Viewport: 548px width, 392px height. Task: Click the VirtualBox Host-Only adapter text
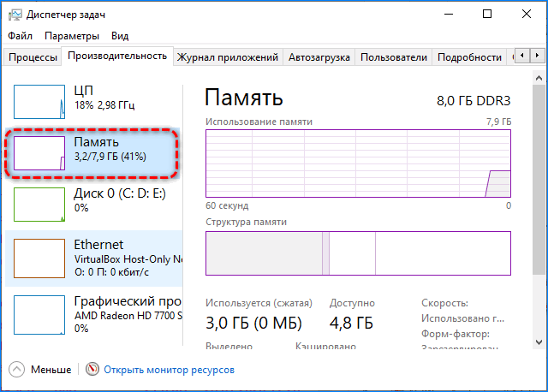[128, 259]
